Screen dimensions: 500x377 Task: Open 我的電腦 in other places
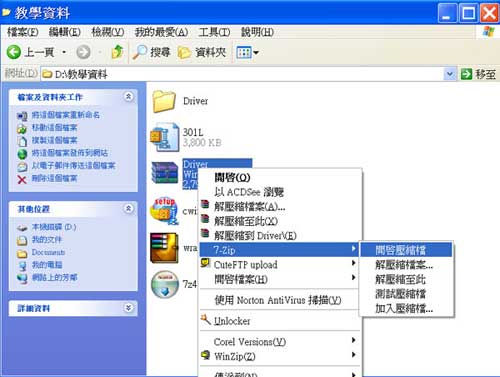(47, 265)
